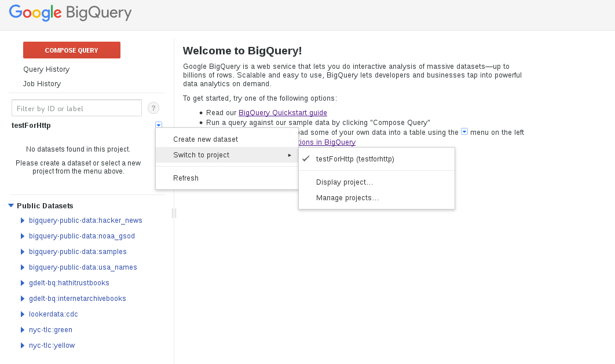Expand bigquery-public-data:usa_names dataset

pyautogui.click(x=23, y=267)
